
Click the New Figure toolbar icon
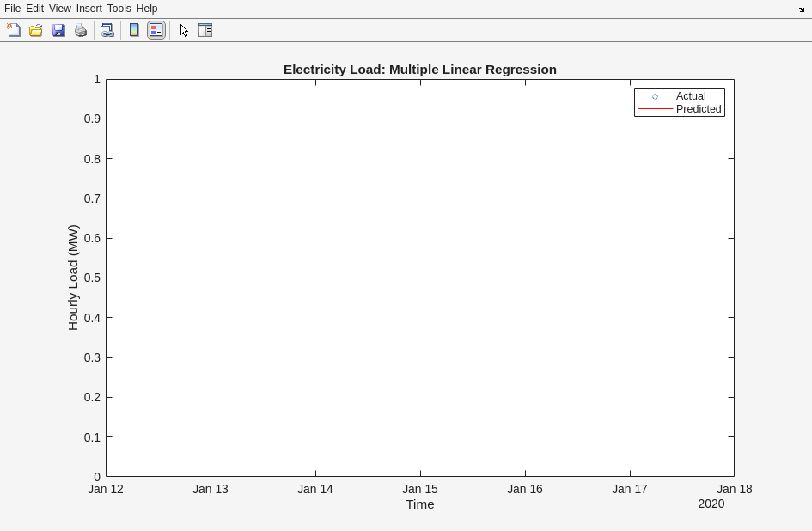click(14, 30)
